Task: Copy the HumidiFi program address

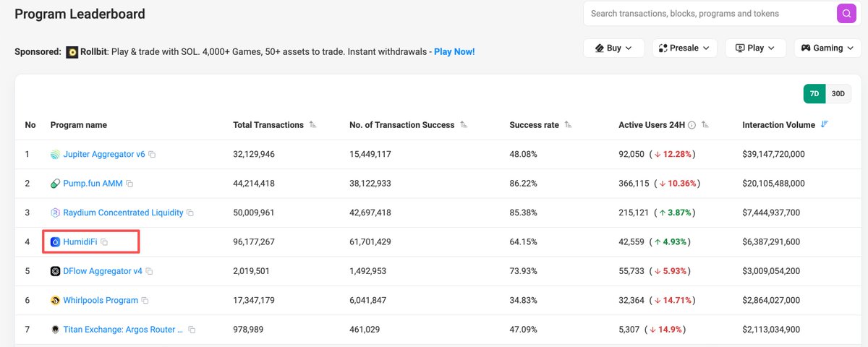Action: pos(104,242)
